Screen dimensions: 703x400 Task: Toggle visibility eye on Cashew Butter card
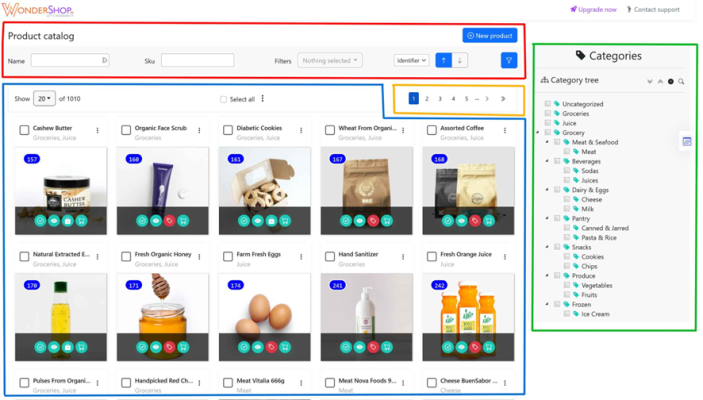(54, 221)
